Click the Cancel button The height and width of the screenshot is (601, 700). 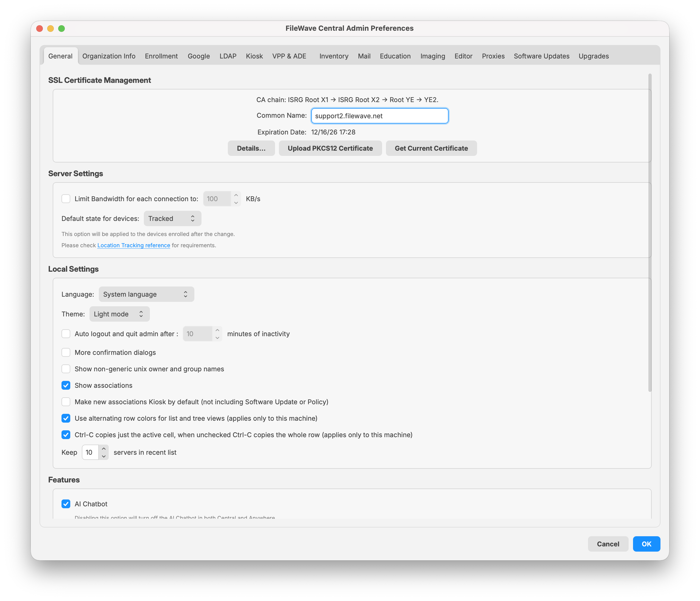point(608,544)
